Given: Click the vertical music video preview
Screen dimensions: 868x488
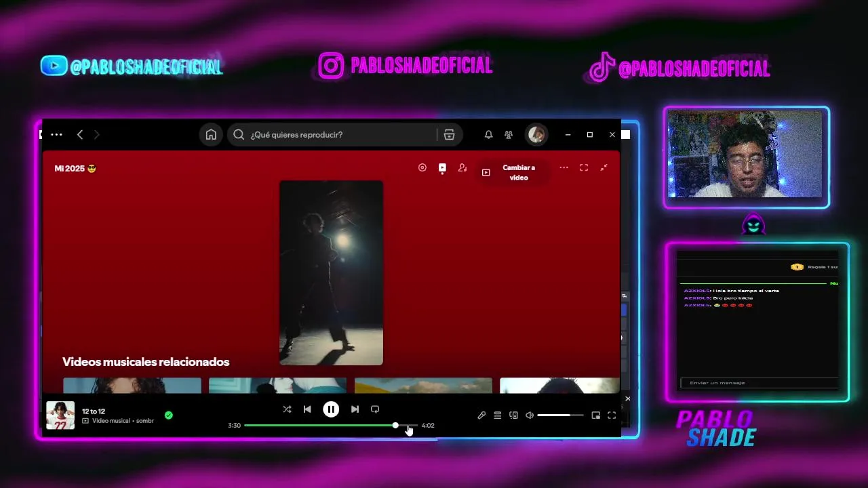Looking at the screenshot, I should (x=331, y=272).
